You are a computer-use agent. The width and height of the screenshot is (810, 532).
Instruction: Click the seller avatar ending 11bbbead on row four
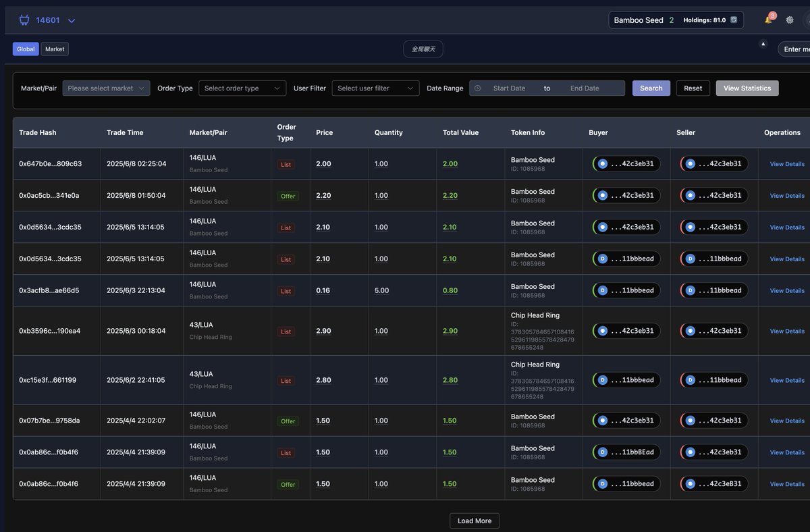(690, 258)
